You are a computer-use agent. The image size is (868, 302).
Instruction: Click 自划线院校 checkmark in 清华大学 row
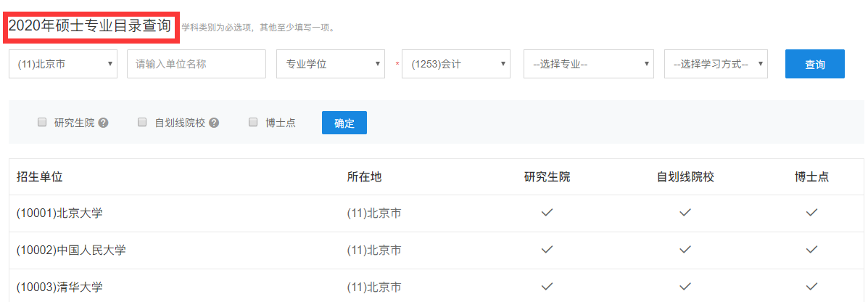685,286
